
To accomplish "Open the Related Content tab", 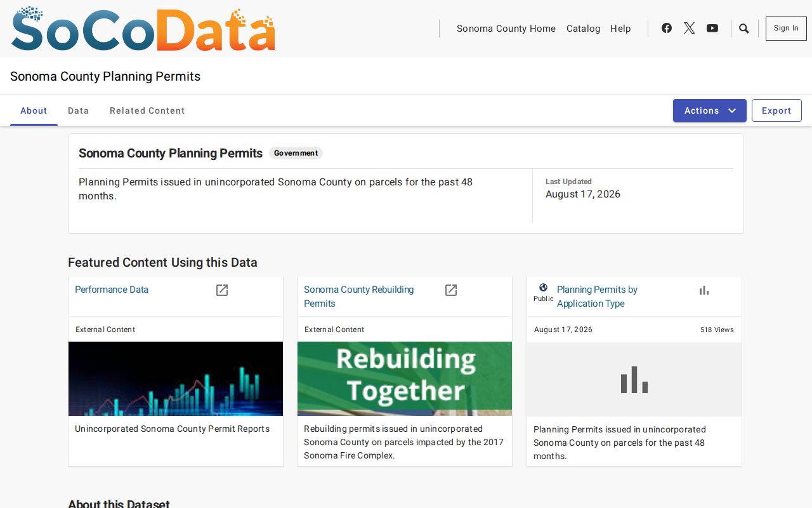I will click(147, 110).
